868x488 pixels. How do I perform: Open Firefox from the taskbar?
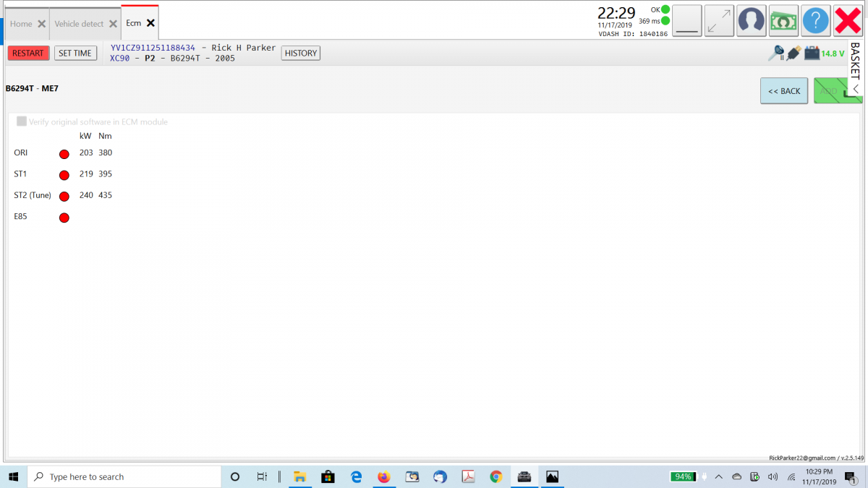pos(383,477)
